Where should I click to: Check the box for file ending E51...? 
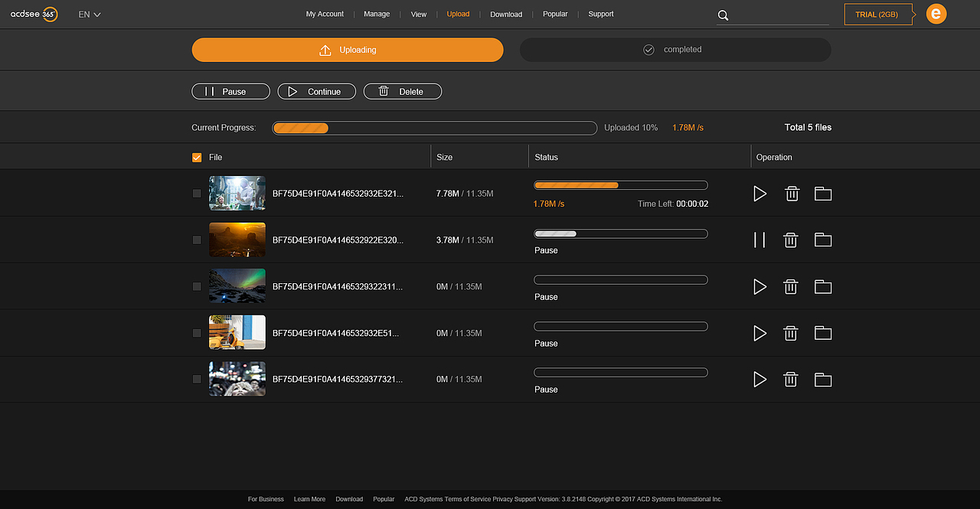197,333
